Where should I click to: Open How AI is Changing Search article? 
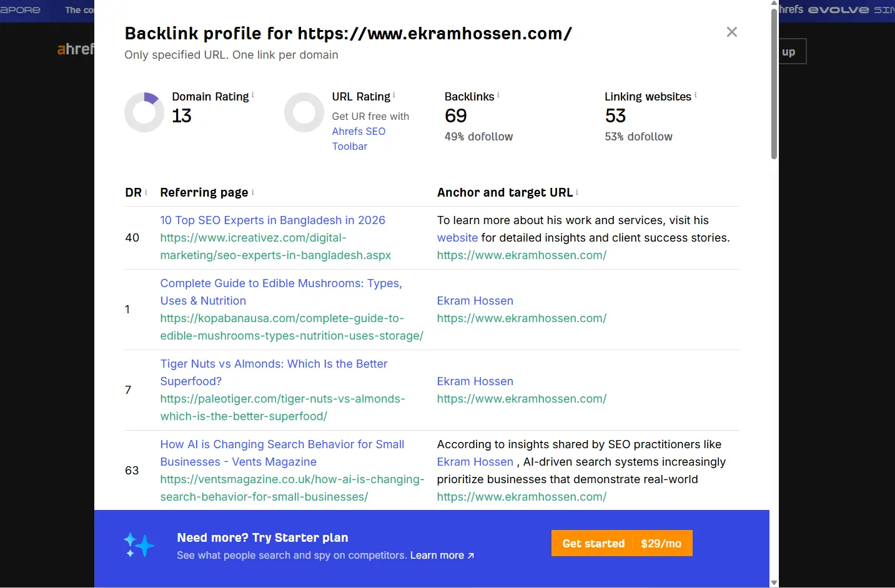282,453
